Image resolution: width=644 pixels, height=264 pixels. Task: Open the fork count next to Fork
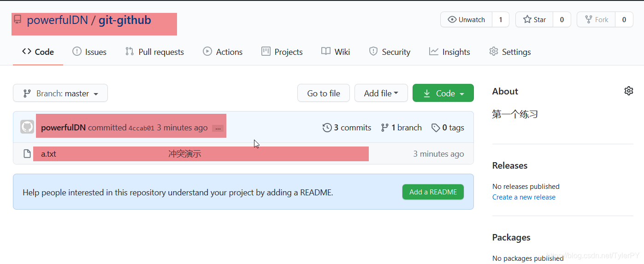(624, 19)
